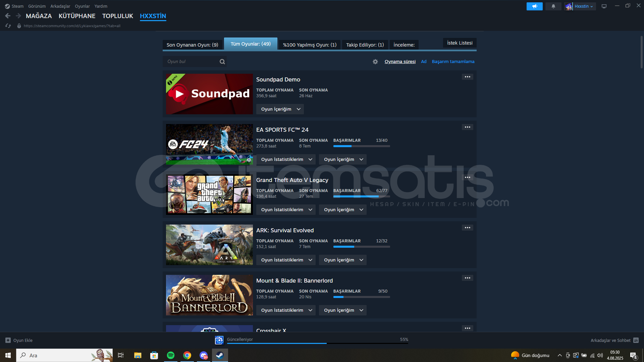Open the Takip Ediliyor tab
Screen dimensions: 644x362
pos(365,45)
